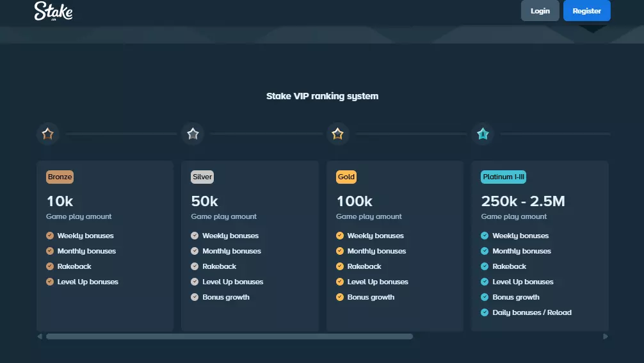Click 'Rakeback' text in Silver card
The image size is (644, 363).
220,266
